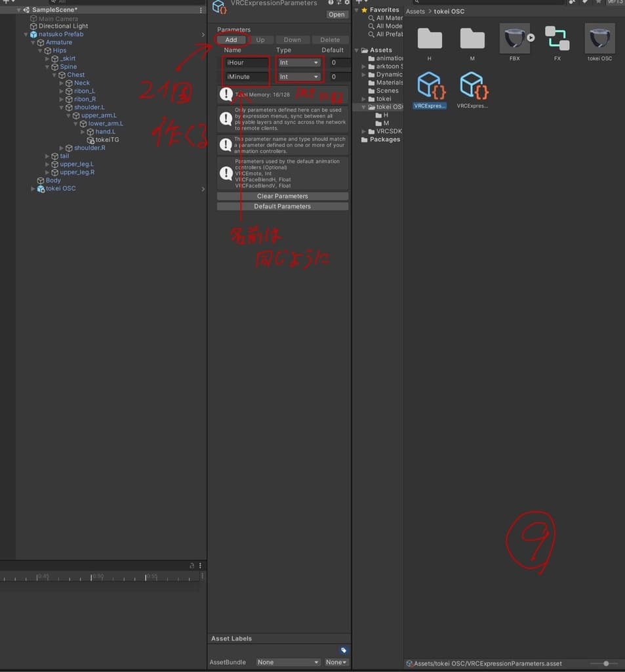Adjust the Project icon size slider

pyautogui.click(x=606, y=663)
